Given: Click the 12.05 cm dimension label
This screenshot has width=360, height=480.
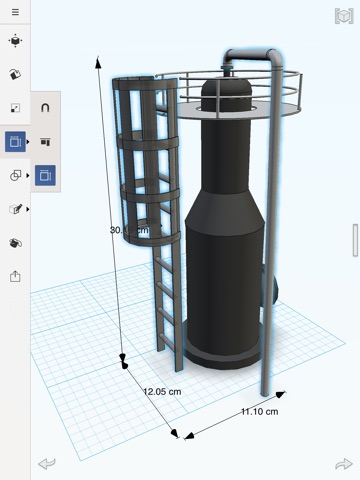Looking at the screenshot, I should [162, 392].
